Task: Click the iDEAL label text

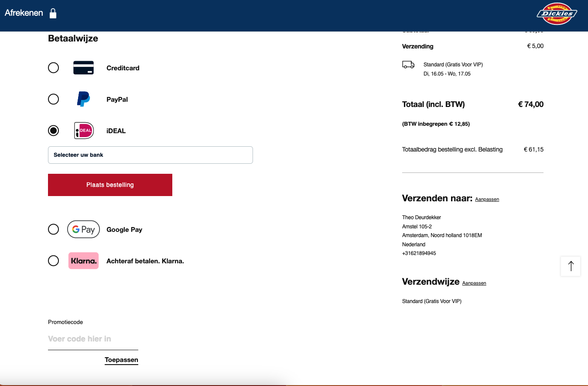Action: click(x=116, y=131)
